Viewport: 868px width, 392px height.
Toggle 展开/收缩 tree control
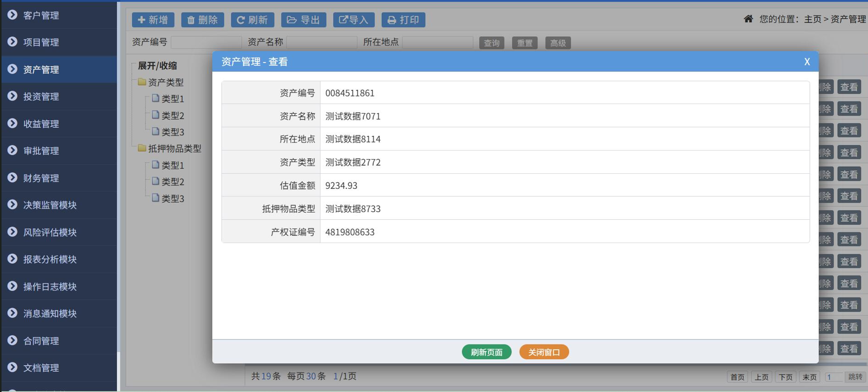157,66
